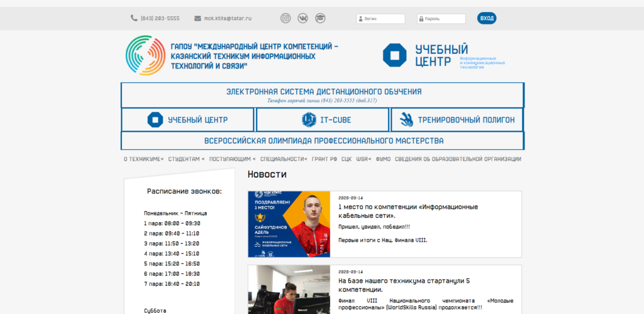This screenshot has width=644, height=314.
Task: Open the college name header title link
Action: click(x=254, y=56)
